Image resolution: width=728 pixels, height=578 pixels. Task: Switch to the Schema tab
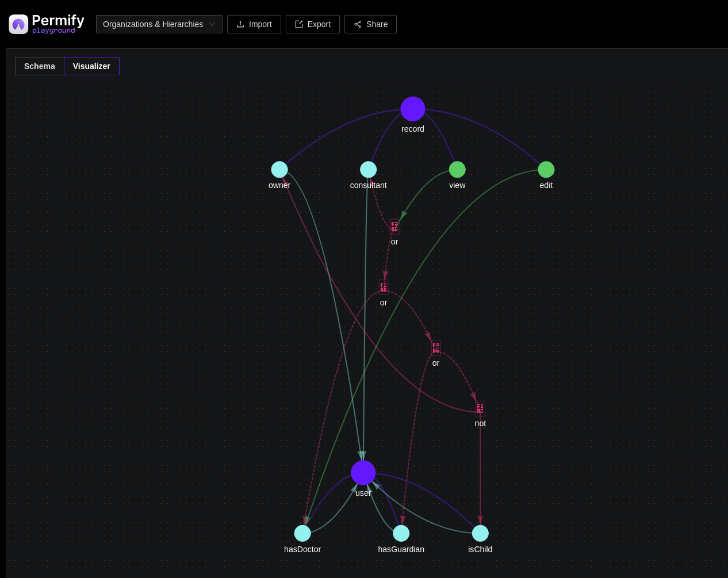point(39,66)
